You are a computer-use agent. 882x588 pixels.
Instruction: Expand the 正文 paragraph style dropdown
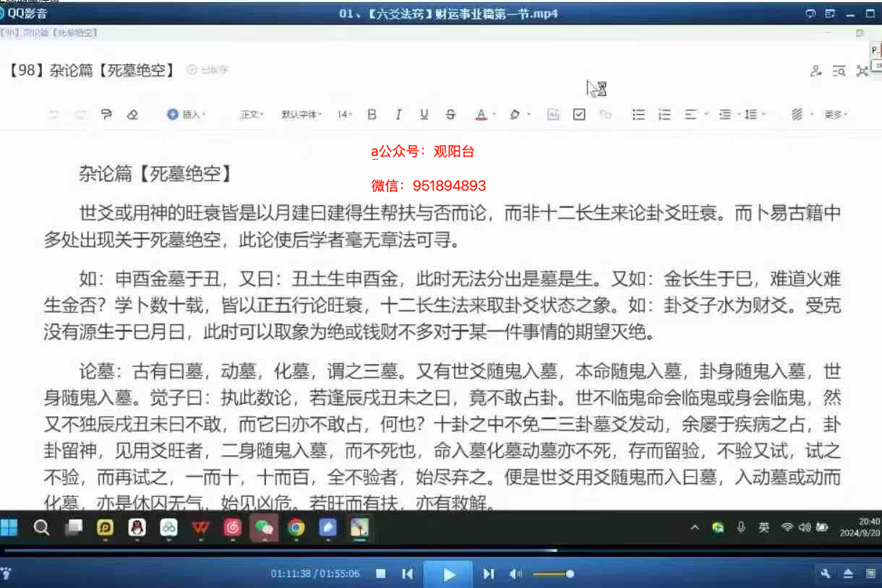[x=252, y=114]
